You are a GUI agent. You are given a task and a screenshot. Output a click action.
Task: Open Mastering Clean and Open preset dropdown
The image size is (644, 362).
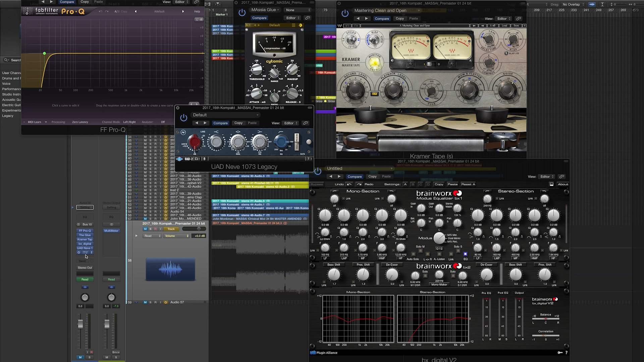(387, 11)
